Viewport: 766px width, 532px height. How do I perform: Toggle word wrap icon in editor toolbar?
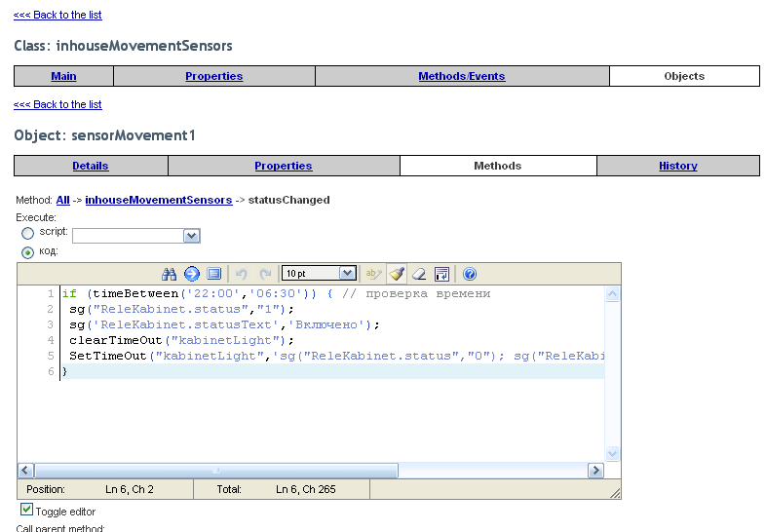coord(441,274)
